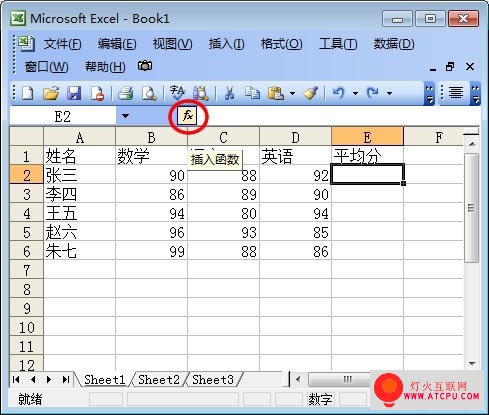The image size is (489, 415).
Task: Open a file with folder icon
Action: [x=51, y=93]
